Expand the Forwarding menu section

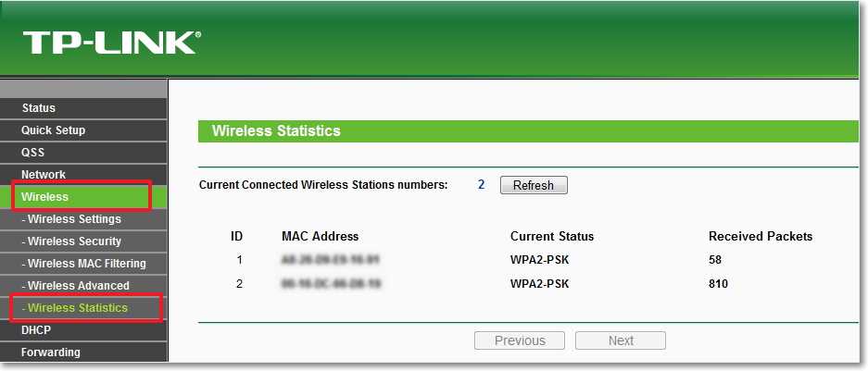[x=51, y=352]
